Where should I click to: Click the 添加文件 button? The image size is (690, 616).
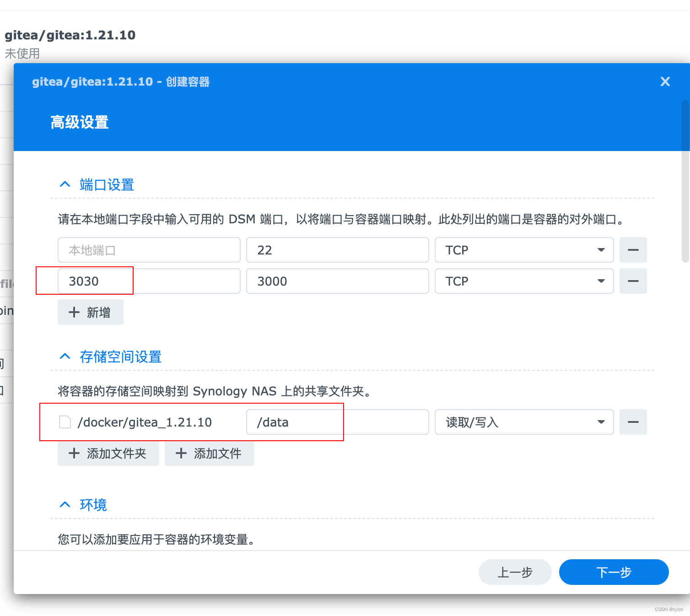[x=210, y=453]
